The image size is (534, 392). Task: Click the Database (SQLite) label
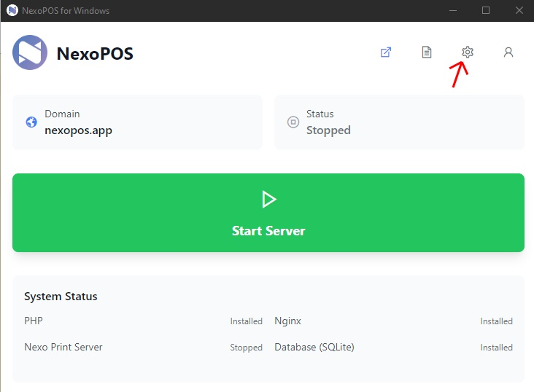click(314, 347)
